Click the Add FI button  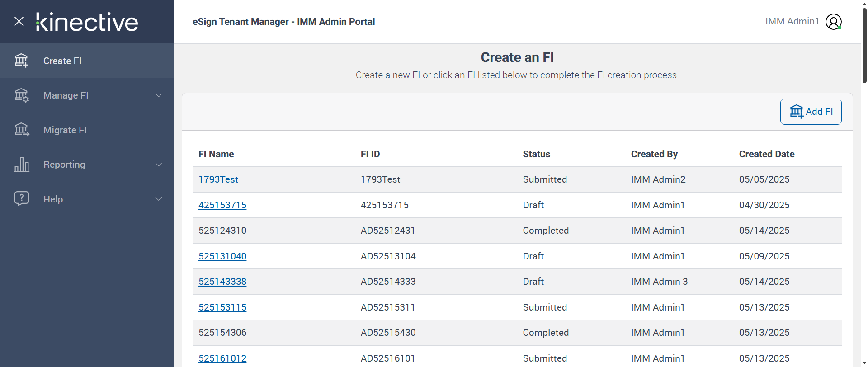[x=811, y=112]
